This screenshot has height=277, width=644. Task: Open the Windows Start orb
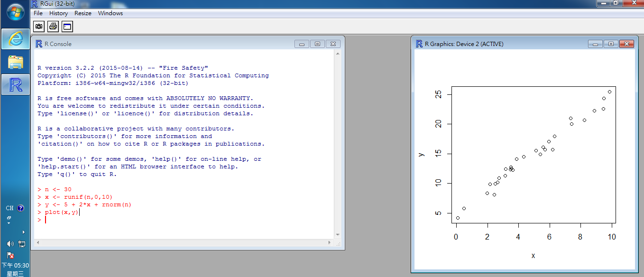(x=15, y=12)
